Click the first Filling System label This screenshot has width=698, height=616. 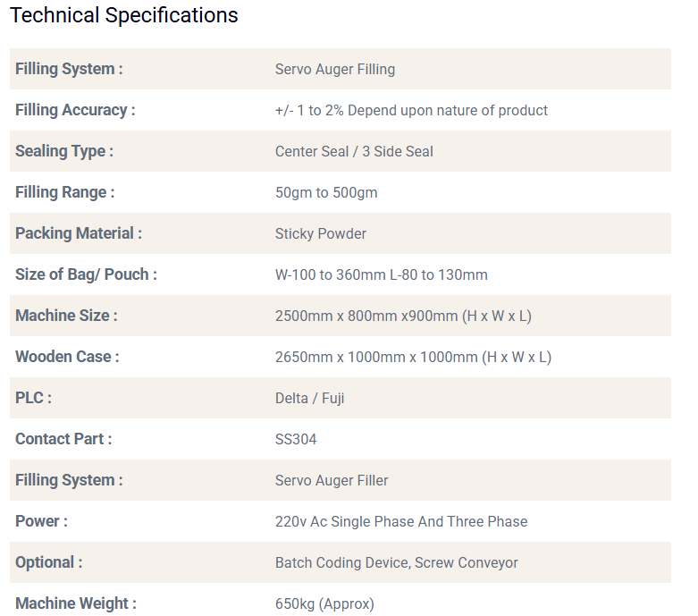click(69, 69)
